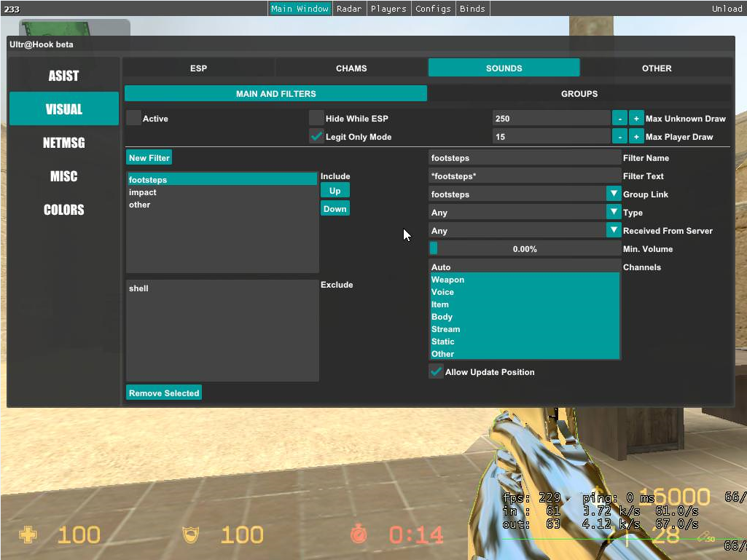747x560 pixels.
Task: Toggle Stream channel
Action: tap(525, 329)
